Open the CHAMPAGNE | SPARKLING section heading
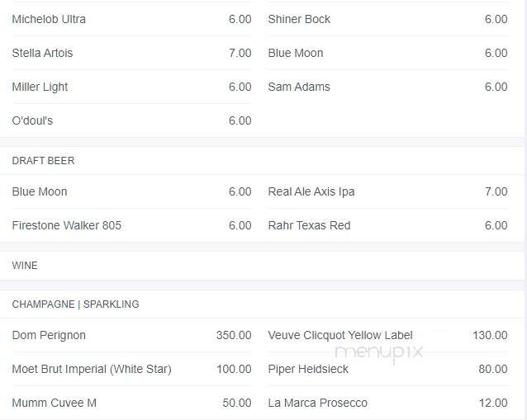This screenshot has height=420, width=527. (x=76, y=304)
